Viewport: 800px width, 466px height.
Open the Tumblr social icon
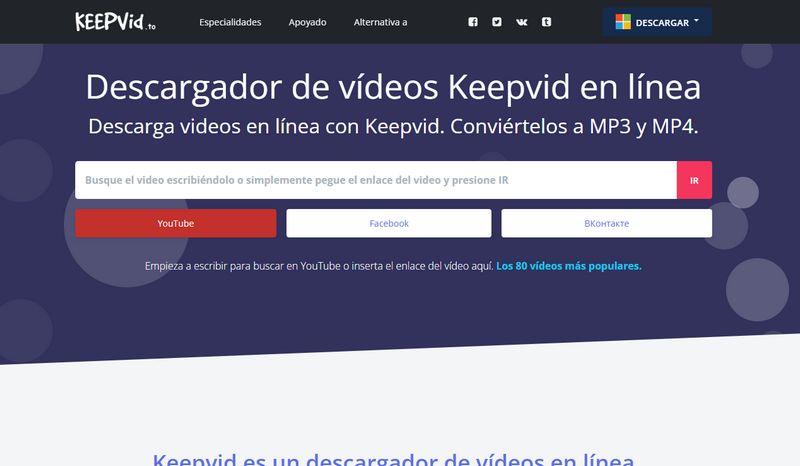click(x=546, y=22)
